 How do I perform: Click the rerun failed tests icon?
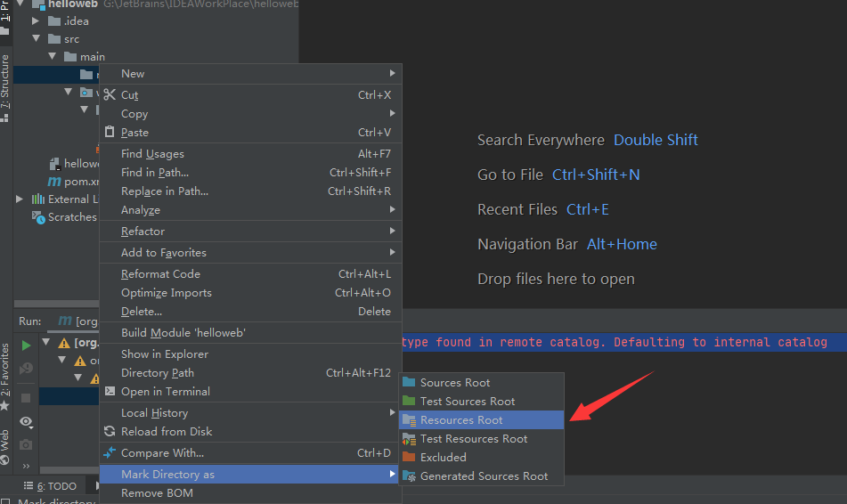26,369
